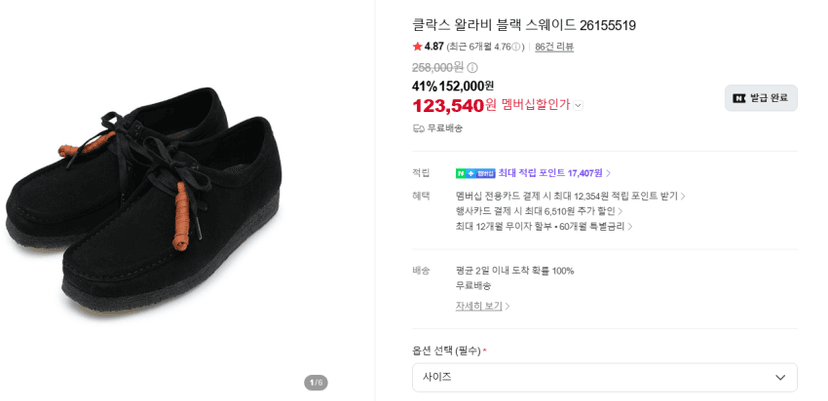
Task: Click info icon next to 최근 6개월 4.76
Action: click(x=516, y=46)
